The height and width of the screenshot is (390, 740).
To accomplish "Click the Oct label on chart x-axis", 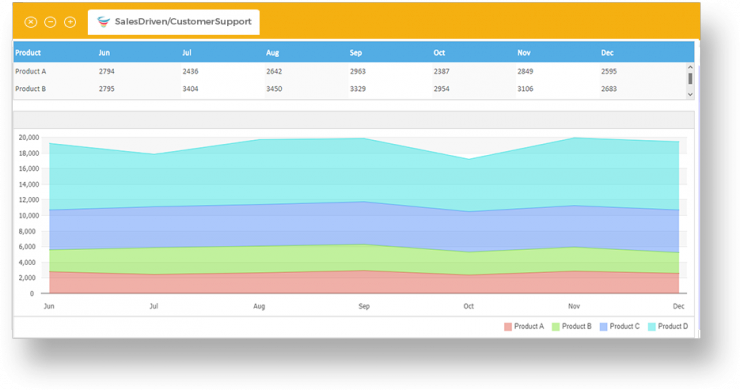I will (469, 306).
